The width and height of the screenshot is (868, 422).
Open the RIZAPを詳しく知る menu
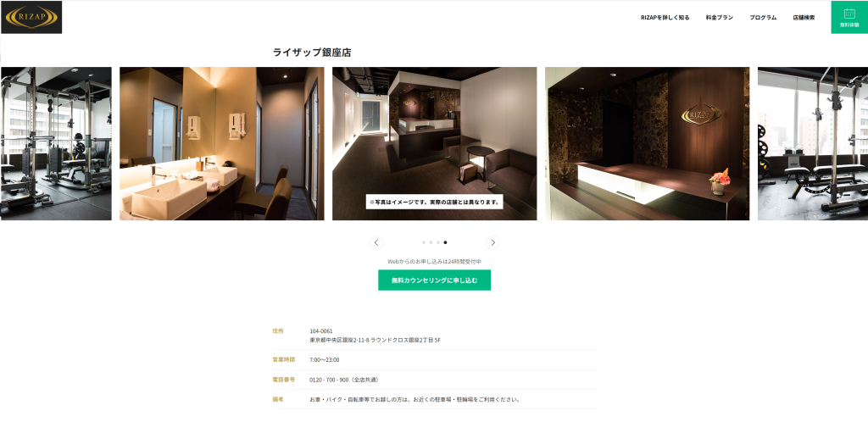point(665,18)
